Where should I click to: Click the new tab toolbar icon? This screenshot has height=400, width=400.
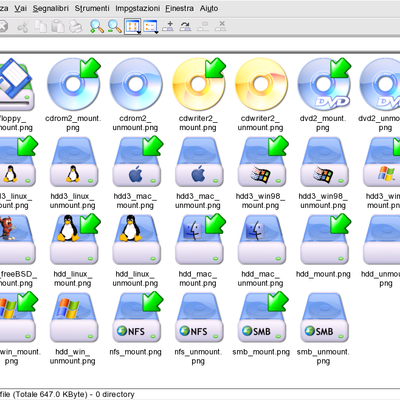point(168,26)
